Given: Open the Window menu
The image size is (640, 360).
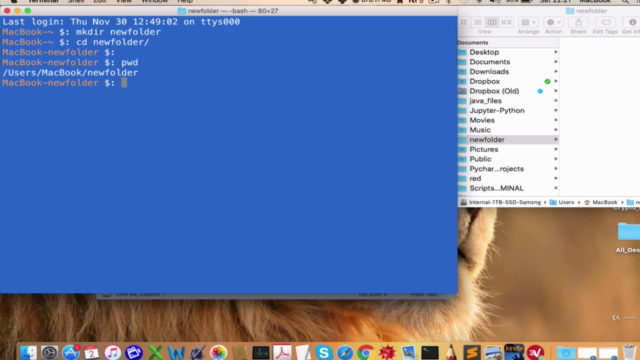Looking at the screenshot, I should pos(154,2).
